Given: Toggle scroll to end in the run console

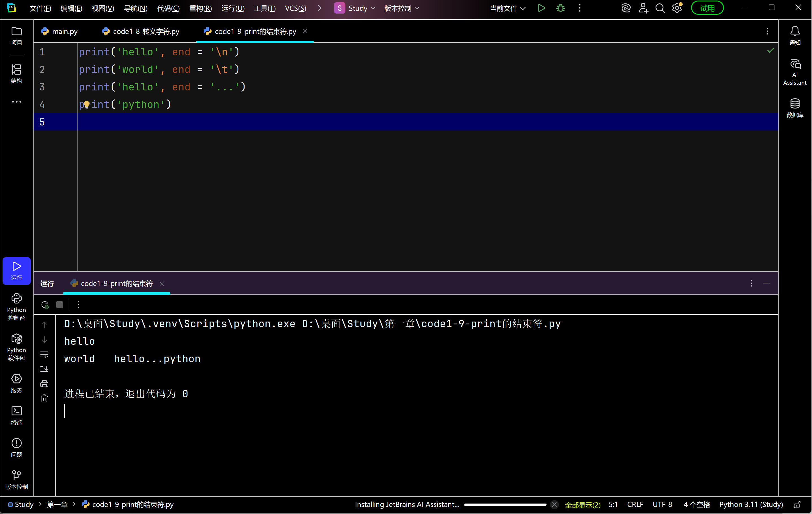Looking at the screenshot, I should 44,369.
